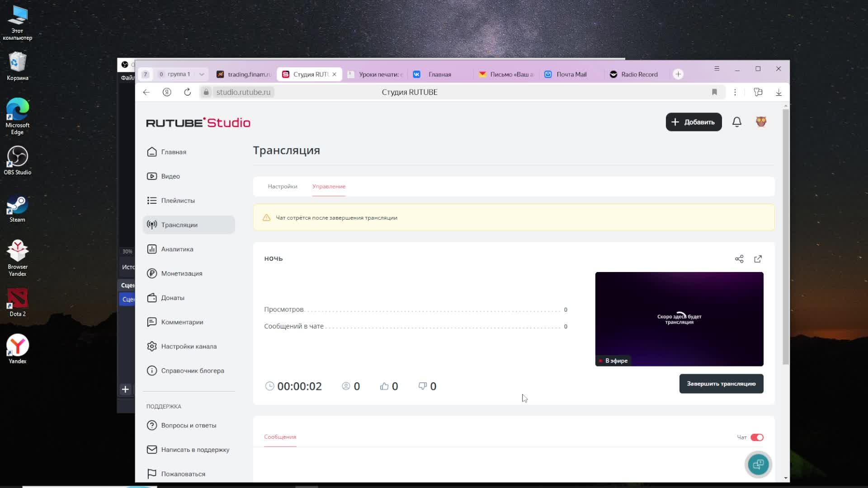This screenshot has width=868, height=488.
Task: Open browser downloads icon
Action: tap(778, 92)
